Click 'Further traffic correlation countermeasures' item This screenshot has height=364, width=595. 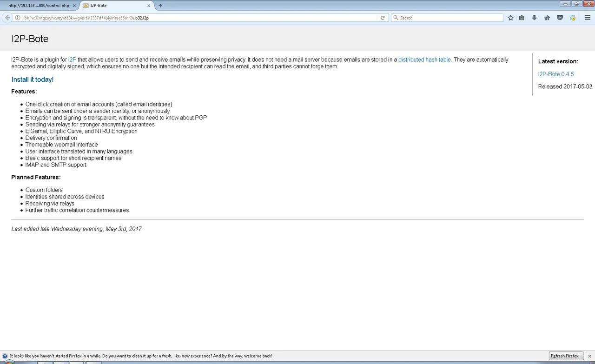(77, 210)
